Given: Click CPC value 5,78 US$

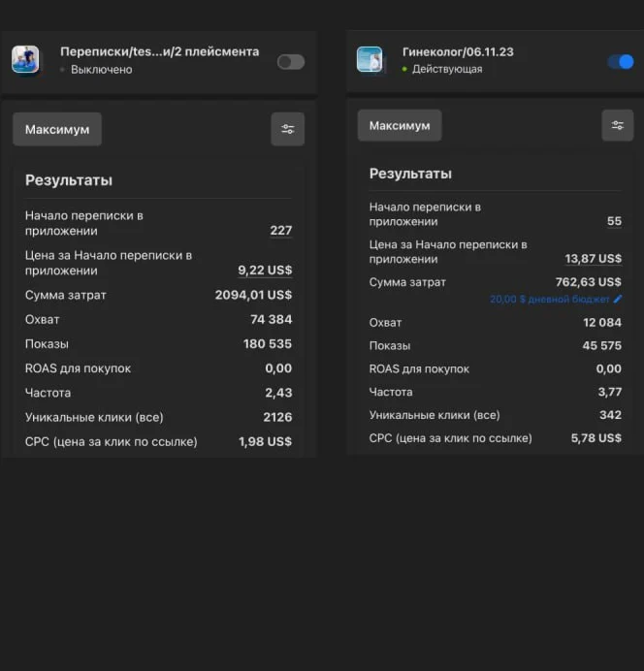Looking at the screenshot, I should [x=596, y=437].
